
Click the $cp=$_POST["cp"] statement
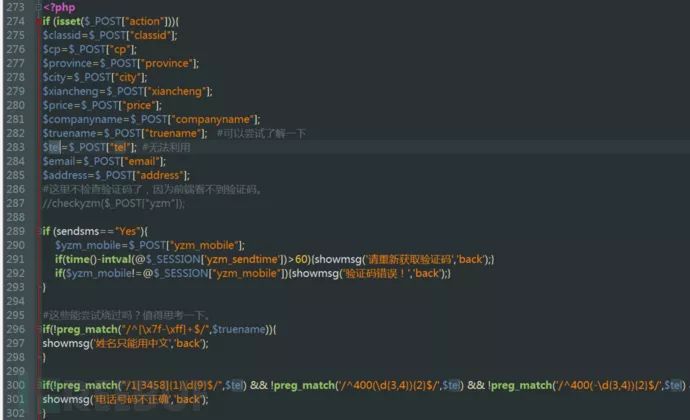point(89,49)
